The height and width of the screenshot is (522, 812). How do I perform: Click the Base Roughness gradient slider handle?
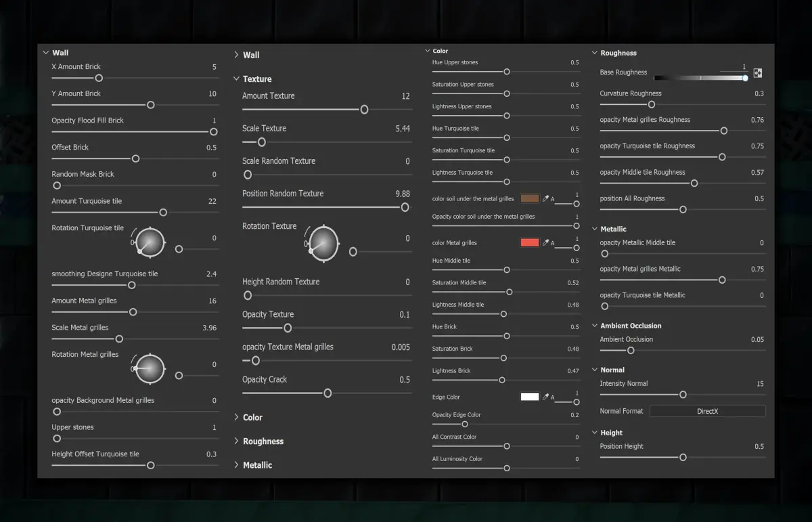click(745, 78)
